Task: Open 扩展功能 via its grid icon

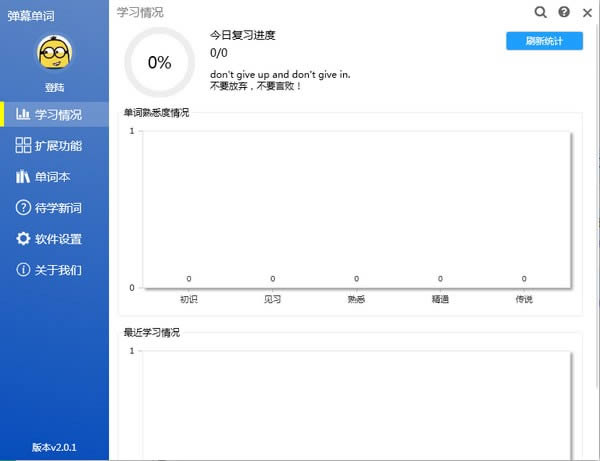Action: point(23,146)
